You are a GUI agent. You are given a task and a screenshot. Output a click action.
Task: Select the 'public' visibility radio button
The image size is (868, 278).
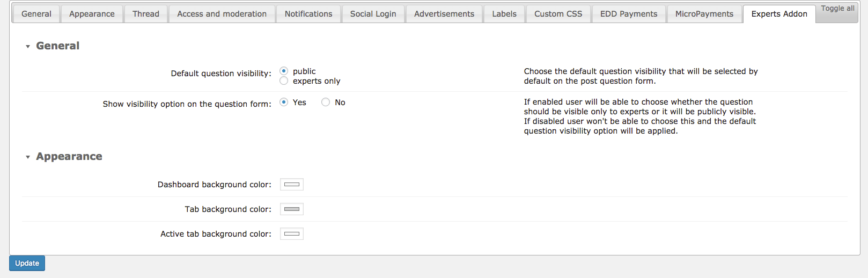(x=284, y=71)
